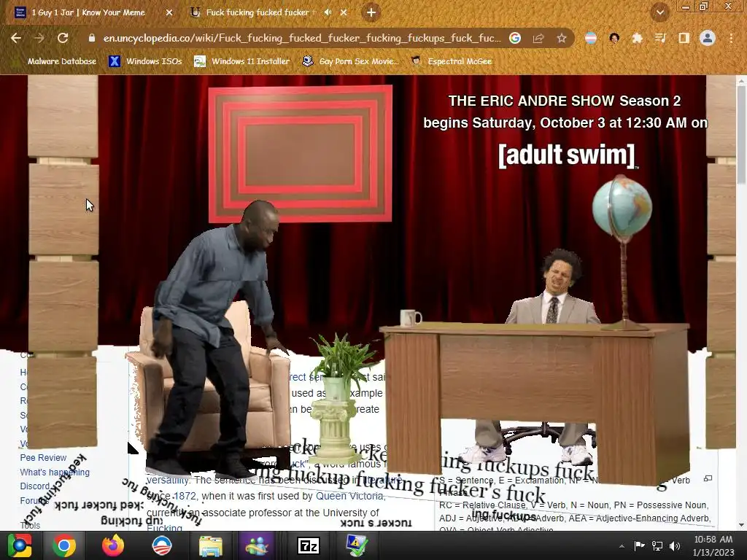The height and width of the screenshot is (560, 747).
Task: Reload the current page
Action: point(63,38)
